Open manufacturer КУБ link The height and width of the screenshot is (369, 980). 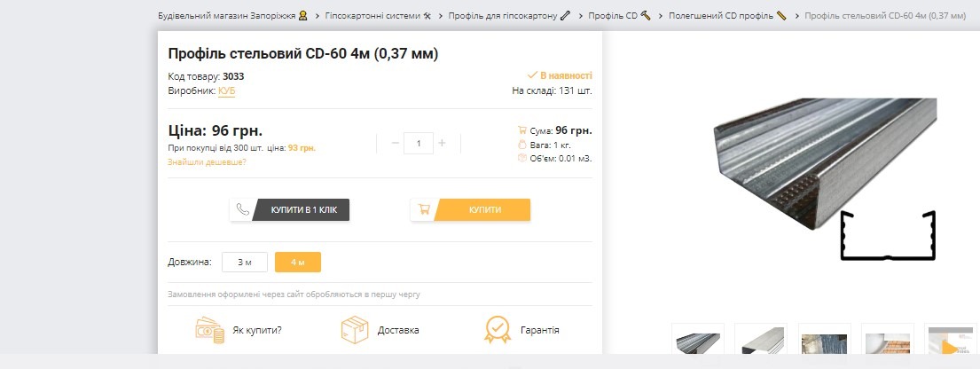coord(226,90)
